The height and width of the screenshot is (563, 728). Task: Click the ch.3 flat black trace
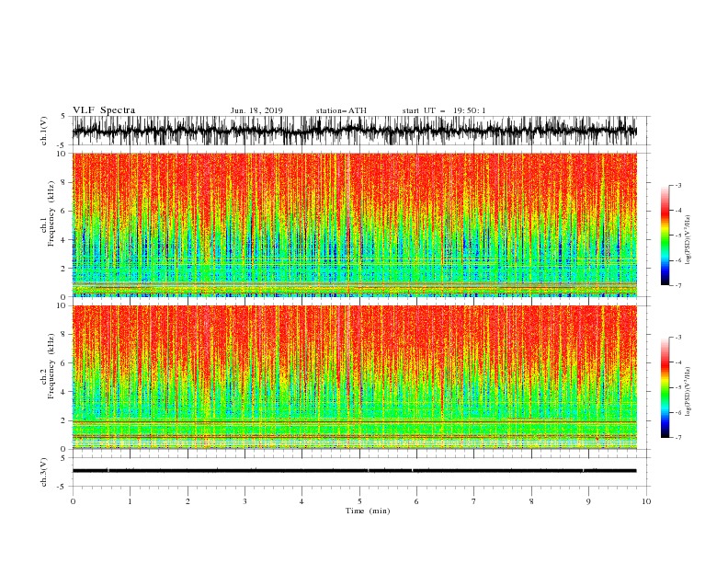(x=354, y=471)
